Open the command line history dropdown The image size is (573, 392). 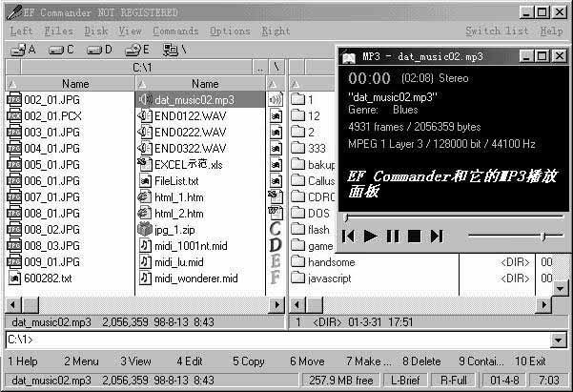click(x=559, y=340)
